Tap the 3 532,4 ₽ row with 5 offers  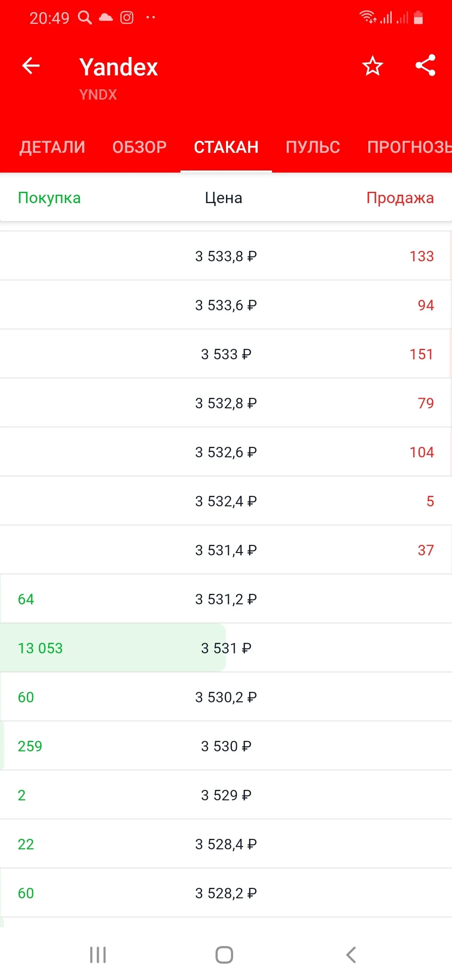click(x=226, y=501)
